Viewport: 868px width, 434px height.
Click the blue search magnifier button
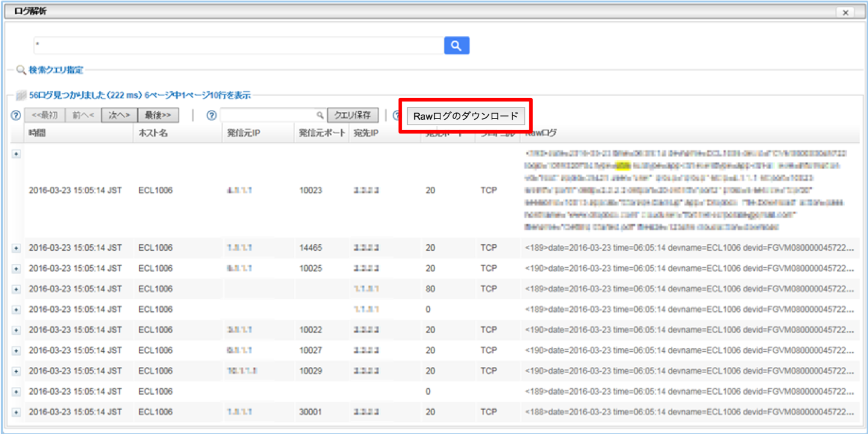455,45
